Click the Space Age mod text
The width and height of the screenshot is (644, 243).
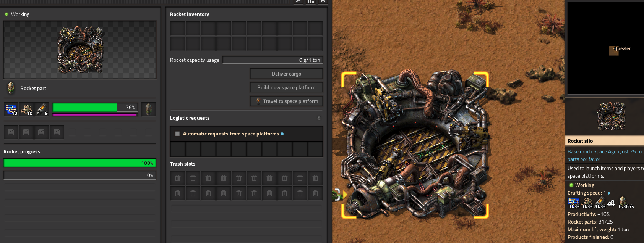pos(605,151)
